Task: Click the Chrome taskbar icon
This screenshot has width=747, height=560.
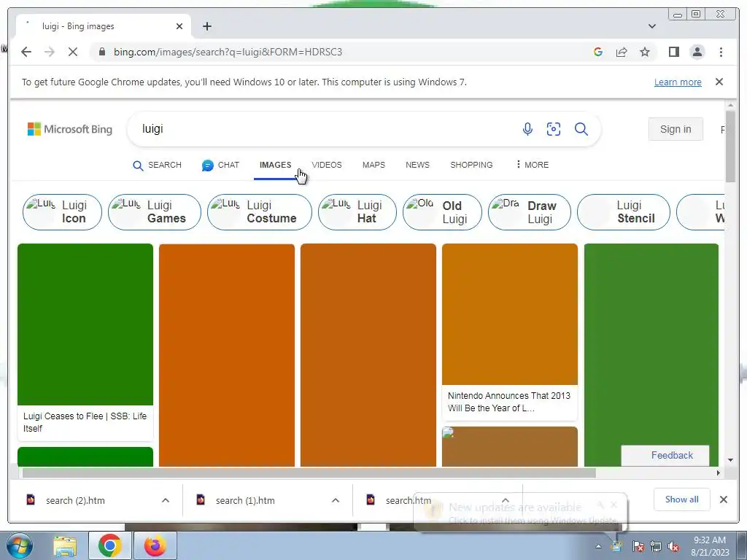Action: coord(109,545)
